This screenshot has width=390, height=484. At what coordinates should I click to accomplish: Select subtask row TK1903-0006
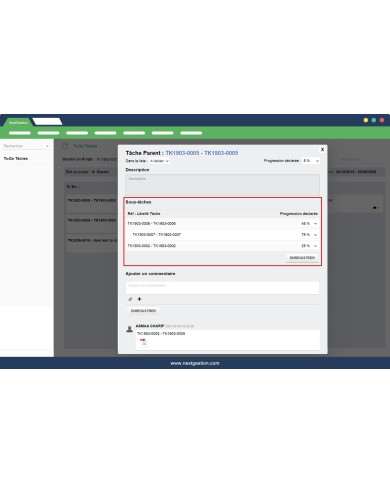coord(222,224)
